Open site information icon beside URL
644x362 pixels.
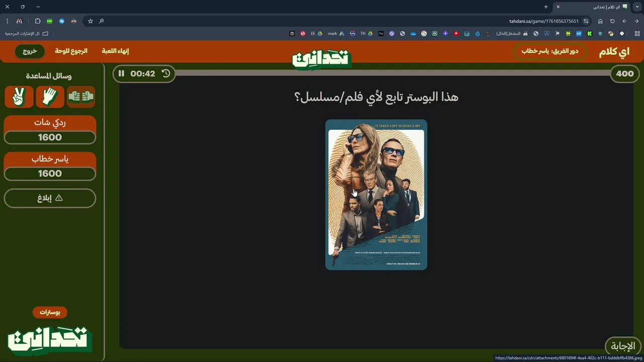[586, 21]
